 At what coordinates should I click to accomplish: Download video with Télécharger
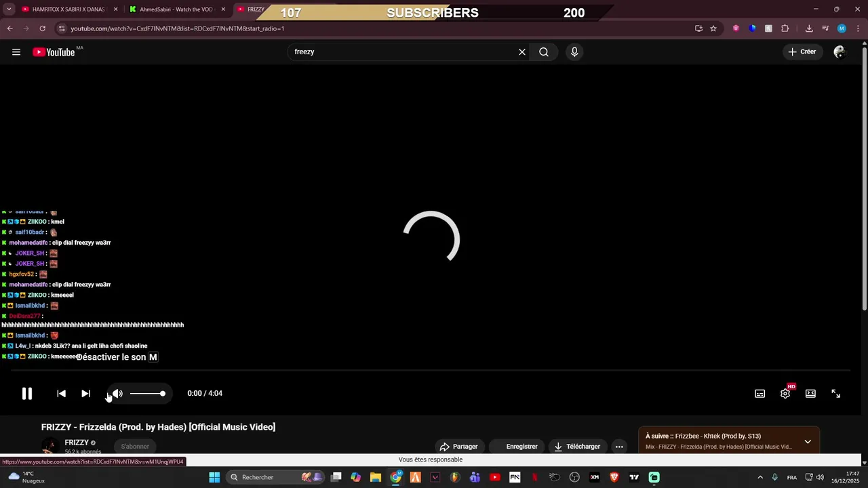(x=577, y=447)
